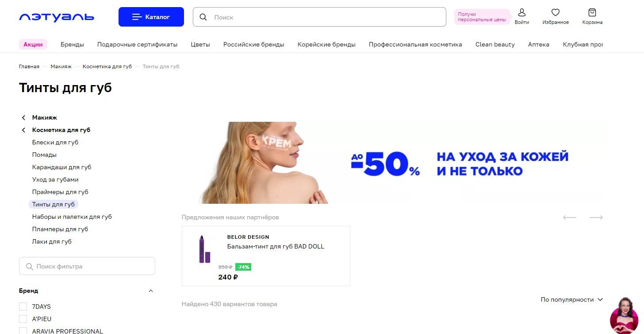
Task: Open the По популярности sort dropdown
Action: coord(572,300)
